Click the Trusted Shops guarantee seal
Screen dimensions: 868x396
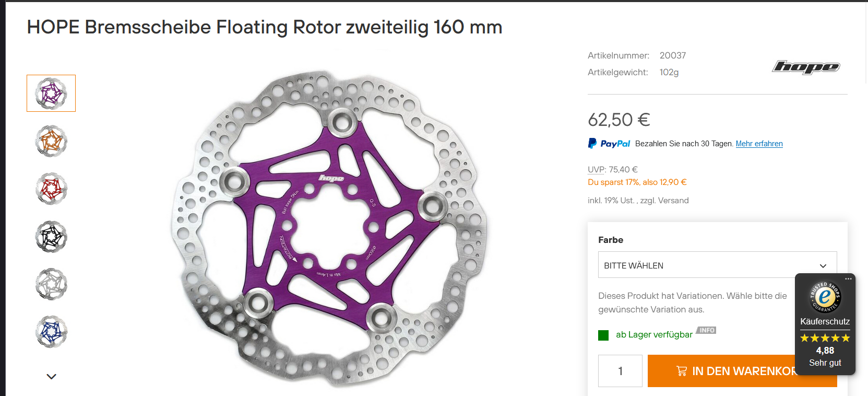pyautogui.click(x=825, y=297)
